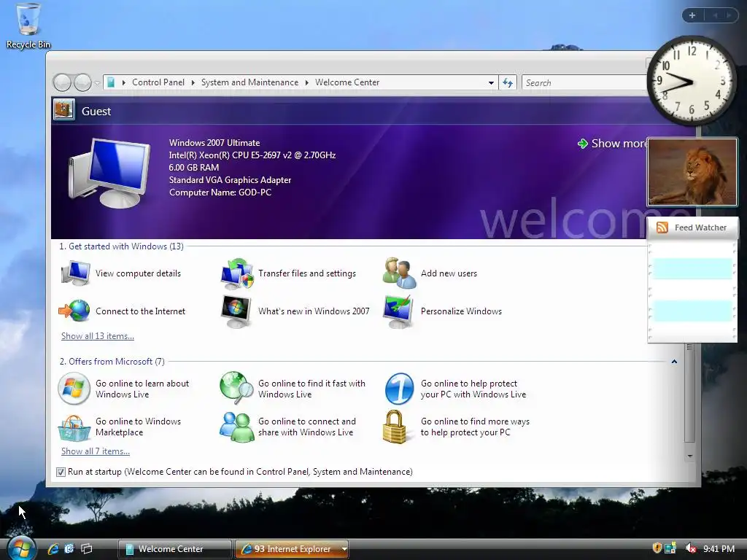Viewport: 747px width, 560px height.
Task: Click Show all 13 items link
Action: click(98, 335)
